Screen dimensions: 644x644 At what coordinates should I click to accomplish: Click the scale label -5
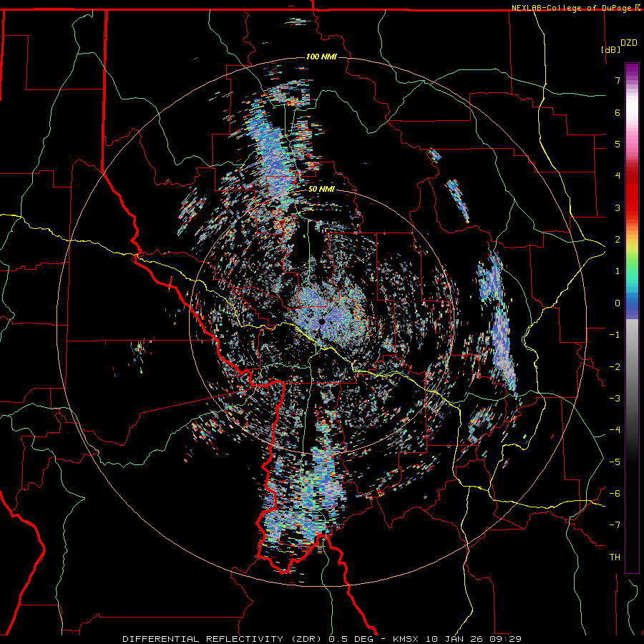click(x=615, y=462)
